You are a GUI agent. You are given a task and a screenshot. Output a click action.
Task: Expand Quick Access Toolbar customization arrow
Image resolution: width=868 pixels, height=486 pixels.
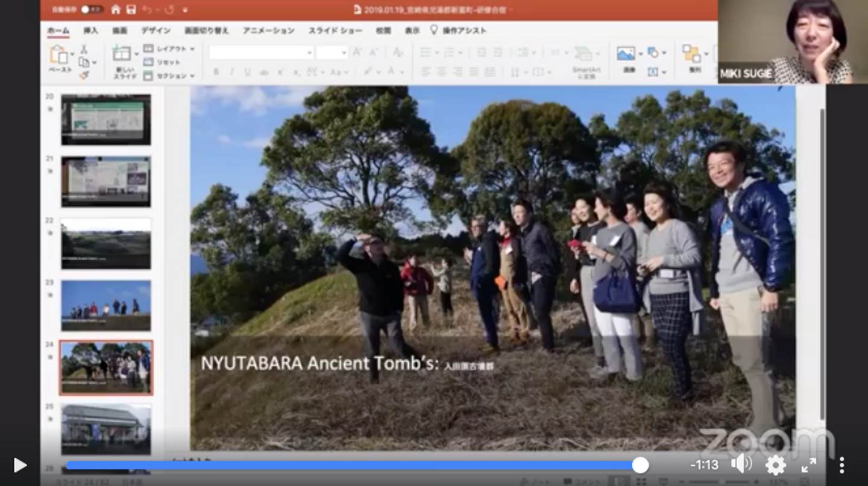click(x=185, y=10)
